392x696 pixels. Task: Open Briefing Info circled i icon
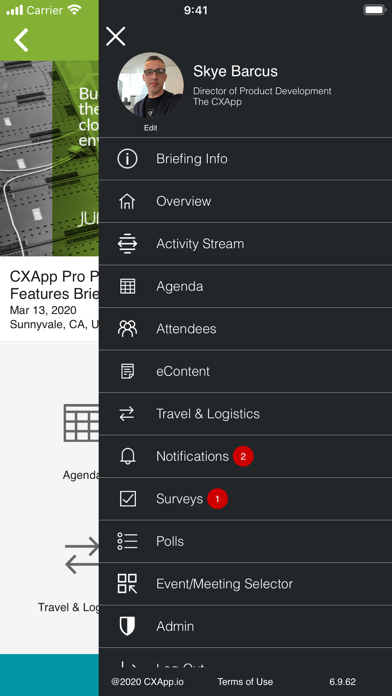(x=127, y=158)
